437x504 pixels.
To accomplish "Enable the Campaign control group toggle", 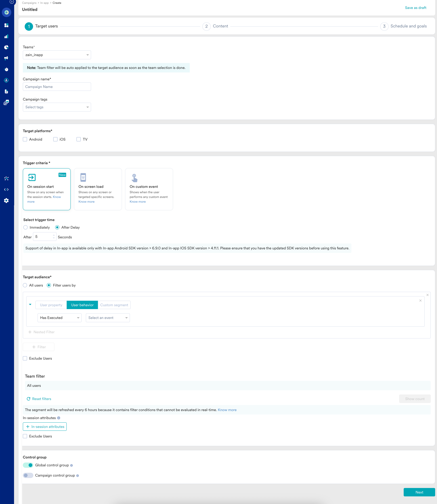I will [x=28, y=475].
